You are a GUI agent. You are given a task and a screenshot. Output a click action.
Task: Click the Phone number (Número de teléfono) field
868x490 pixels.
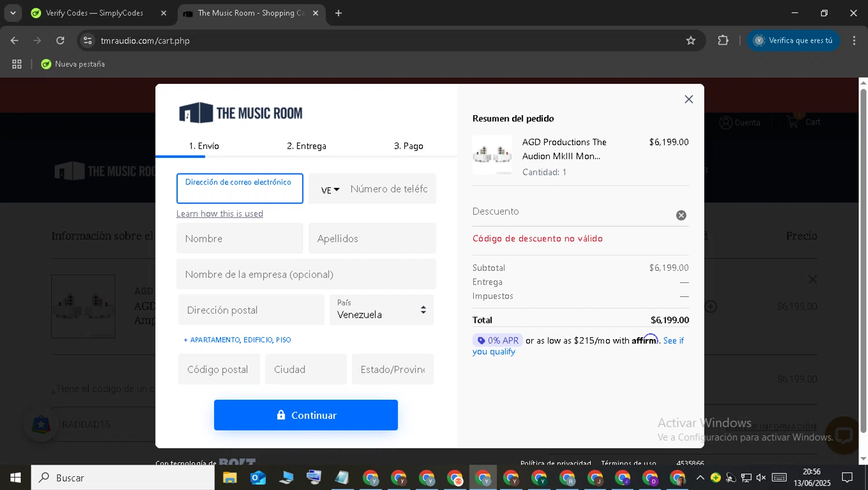coord(389,189)
